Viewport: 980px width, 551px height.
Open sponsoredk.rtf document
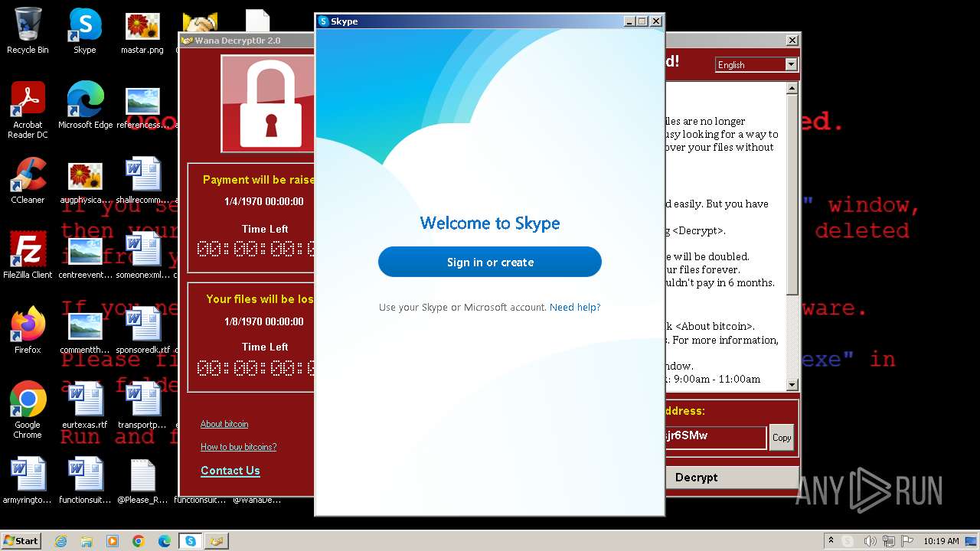(142, 331)
